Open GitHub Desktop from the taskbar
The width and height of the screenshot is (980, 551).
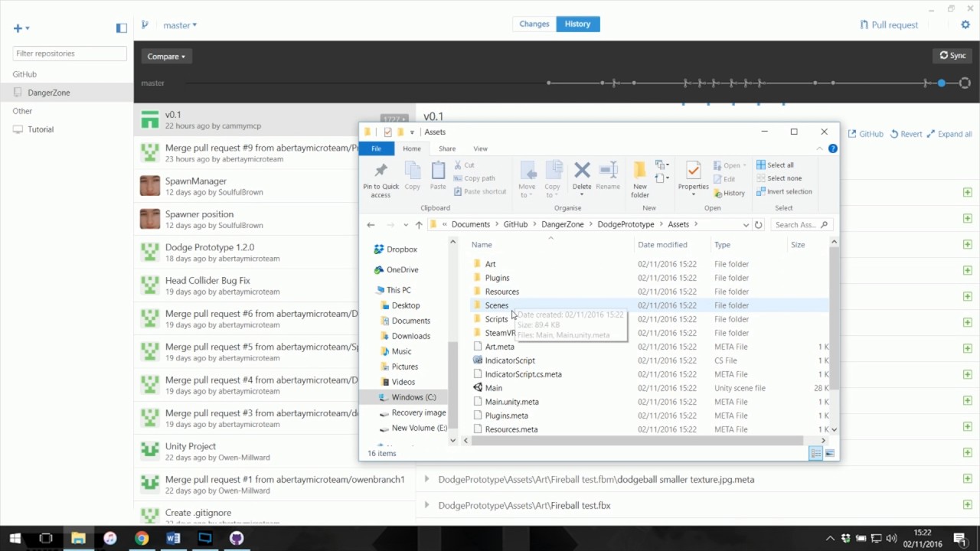pyautogui.click(x=237, y=538)
